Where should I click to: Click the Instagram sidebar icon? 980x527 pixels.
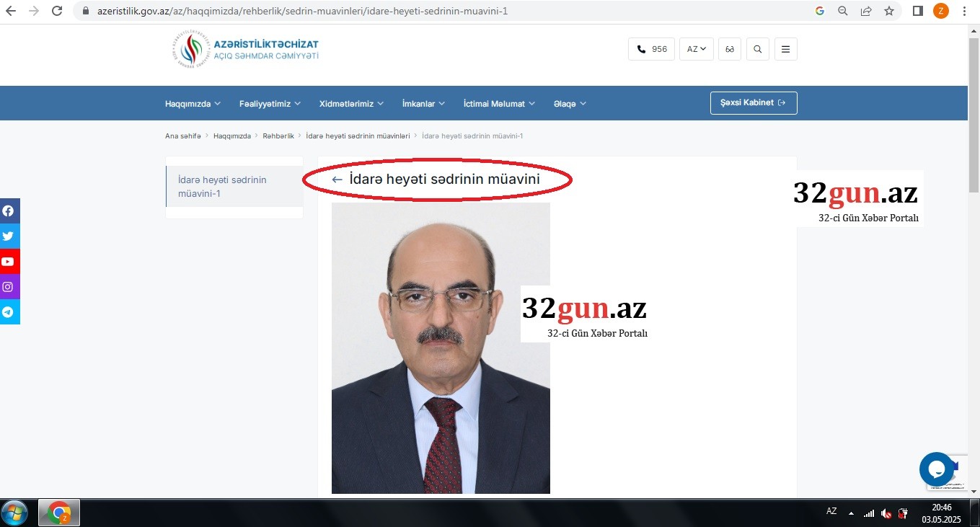[x=9, y=287]
